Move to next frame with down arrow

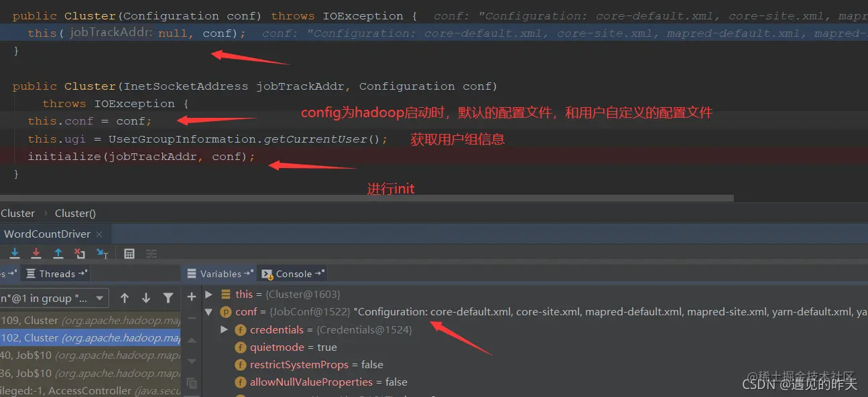coord(146,298)
